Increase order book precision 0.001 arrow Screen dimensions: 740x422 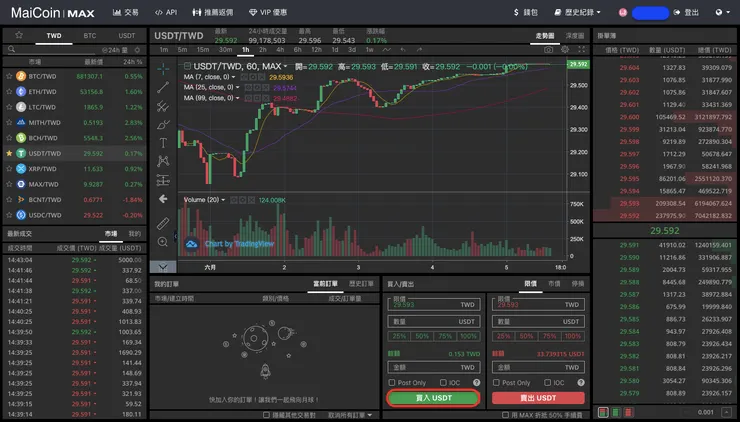pyautogui.click(x=729, y=412)
